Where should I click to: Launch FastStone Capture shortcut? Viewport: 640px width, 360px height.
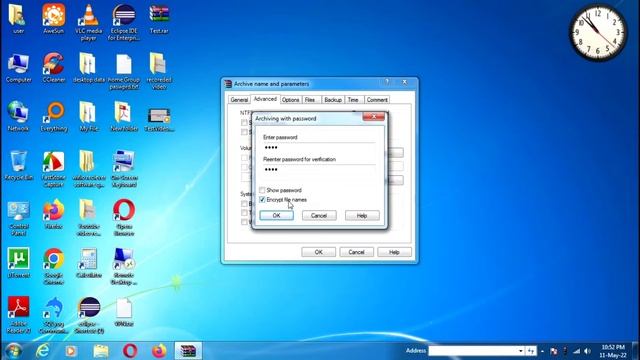[x=53, y=169]
